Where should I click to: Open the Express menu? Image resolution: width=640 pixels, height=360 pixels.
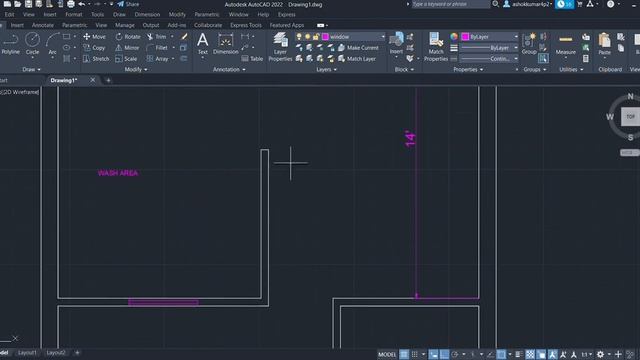pyautogui.click(x=287, y=15)
